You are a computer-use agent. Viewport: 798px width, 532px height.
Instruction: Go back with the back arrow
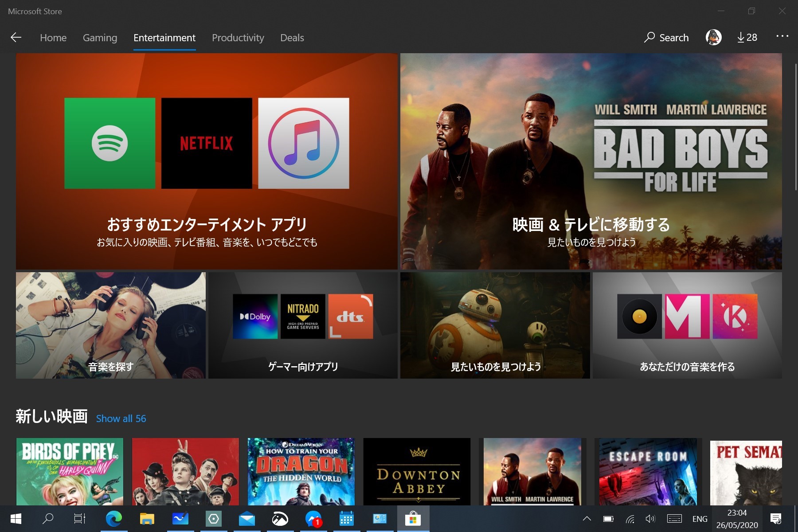point(16,38)
